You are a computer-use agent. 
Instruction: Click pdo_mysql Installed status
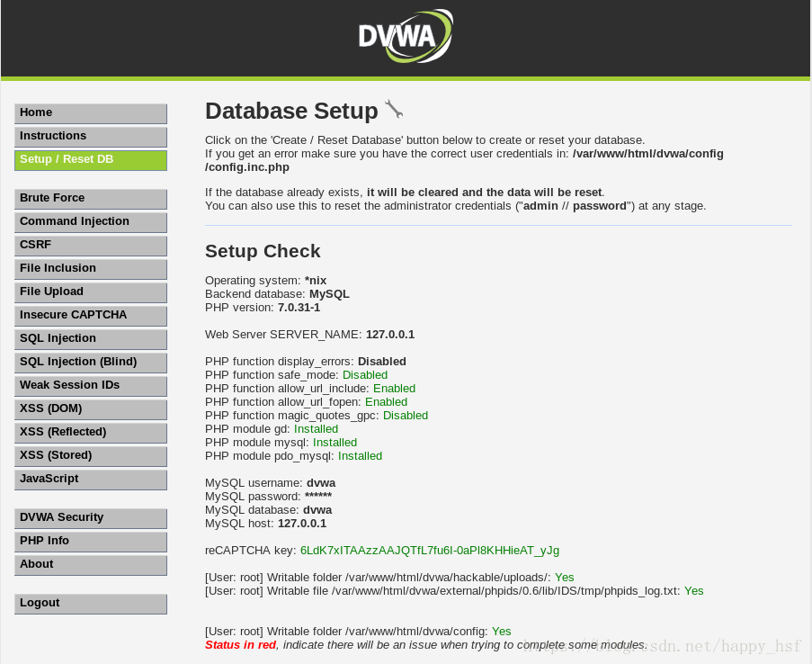(x=360, y=455)
